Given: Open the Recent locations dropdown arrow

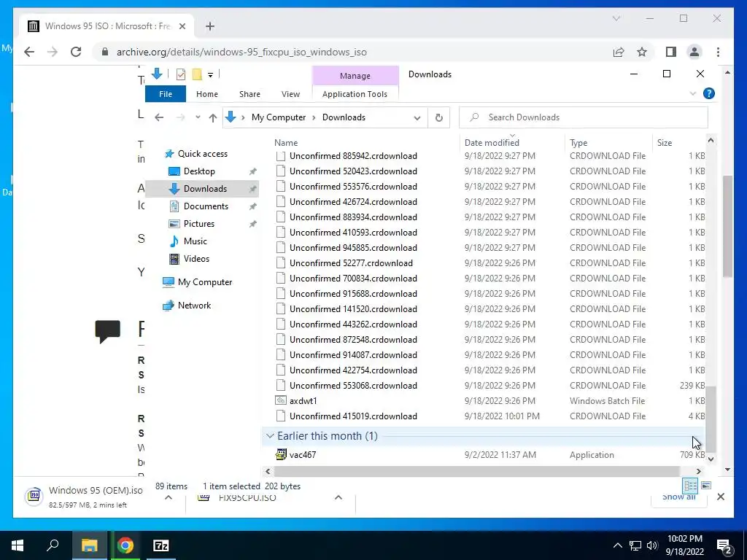Looking at the screenshot, I should [x=198, y=117].
